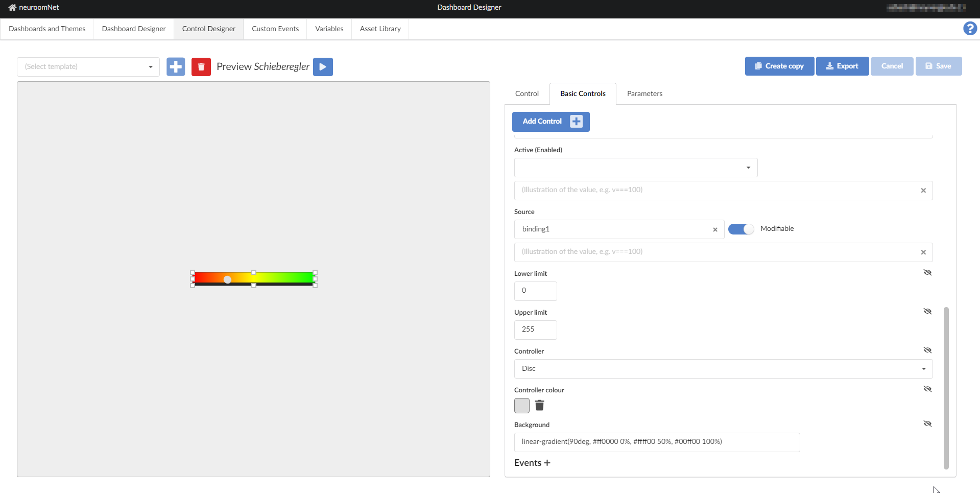This screenshot has height=493, width=980.
Task: Edit the linear-gradient Background field
Action: click(x=657, y=442)
